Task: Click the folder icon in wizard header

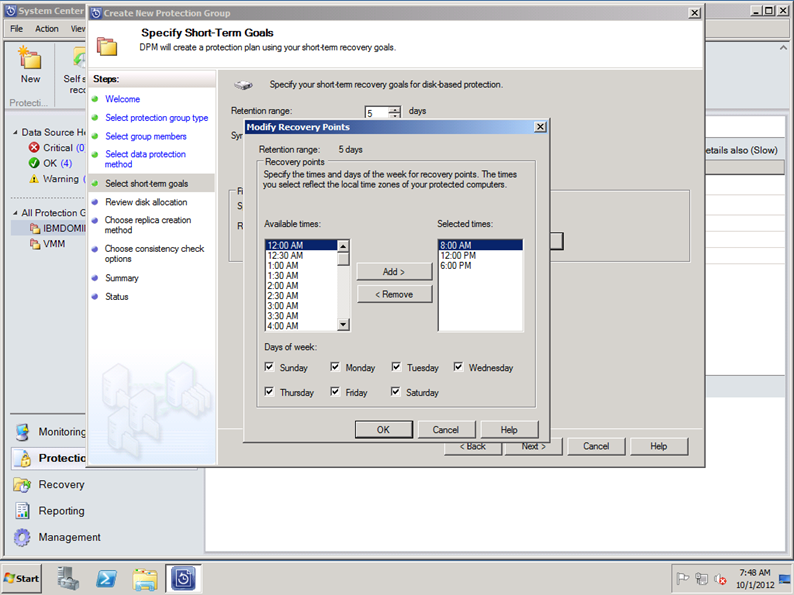Action: [x=107, y=47]
